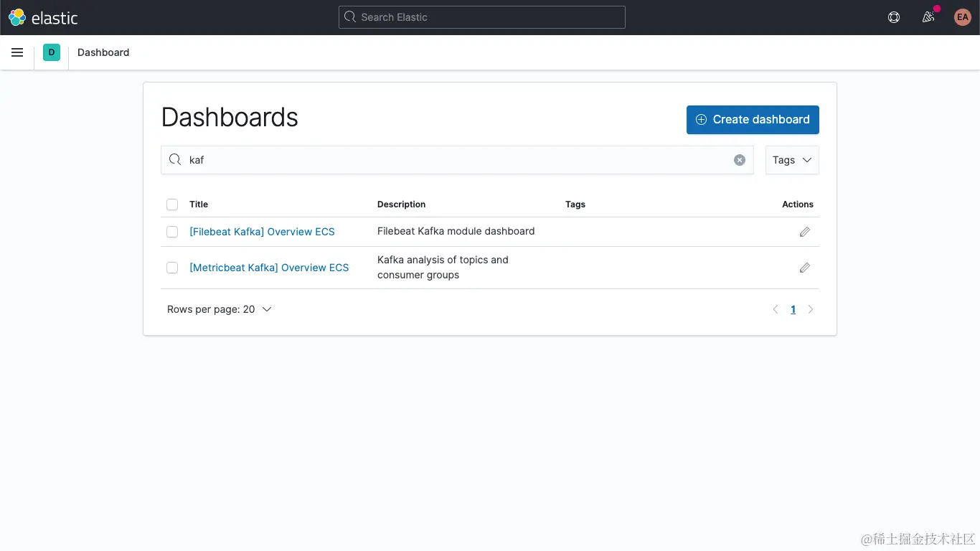Open the alerts notification icon
980x551 pixels.
click(928, 17)
